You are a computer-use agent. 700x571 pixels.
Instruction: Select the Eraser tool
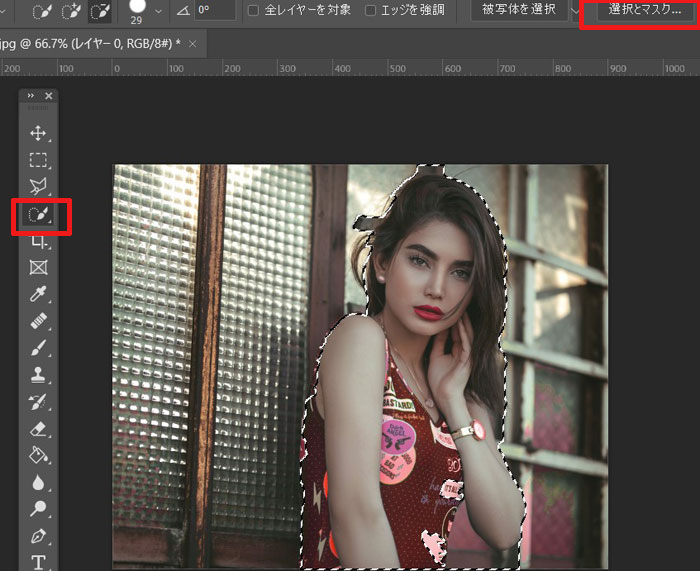(38, 429)
